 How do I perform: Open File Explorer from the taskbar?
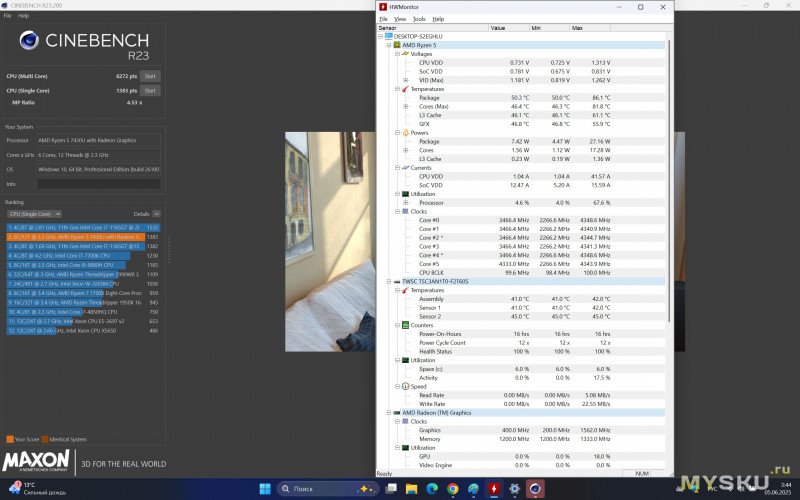411,488
